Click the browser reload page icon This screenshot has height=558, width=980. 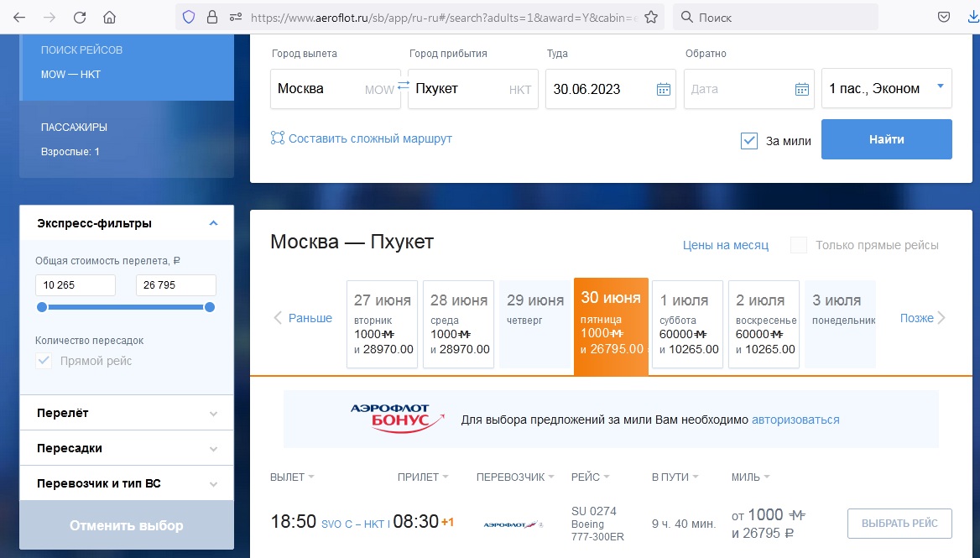(x=80, y=17)
